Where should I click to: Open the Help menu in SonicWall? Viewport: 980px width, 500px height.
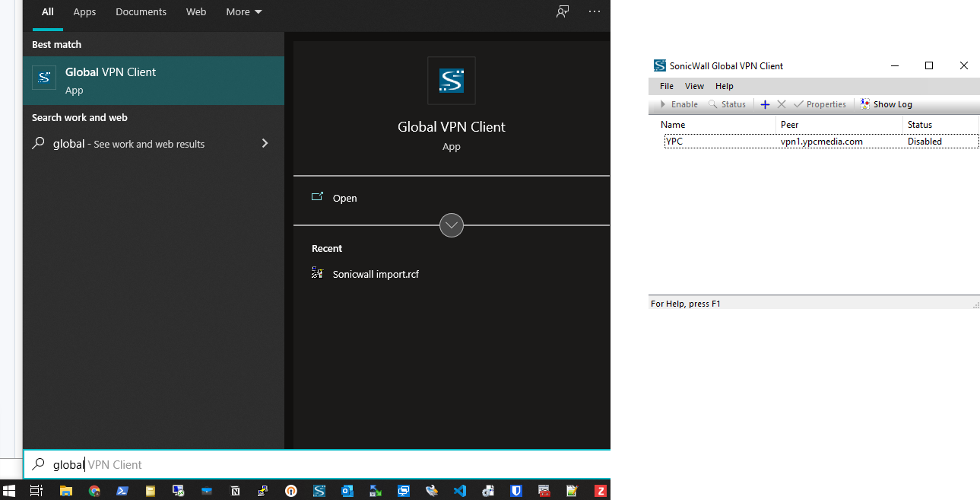pyautogui.click(x=725, y=86)
